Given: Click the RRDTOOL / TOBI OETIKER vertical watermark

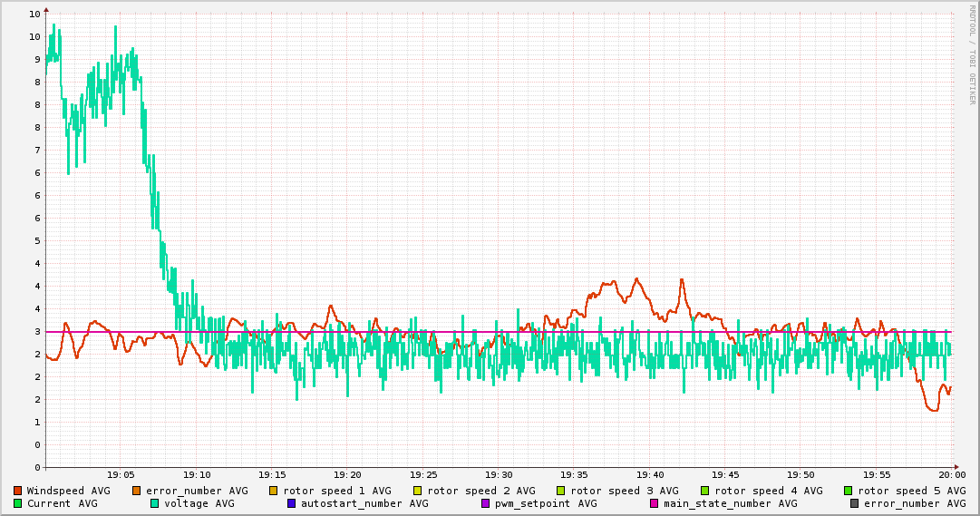Looking at the screenshot, I should [x=972, y=54].
